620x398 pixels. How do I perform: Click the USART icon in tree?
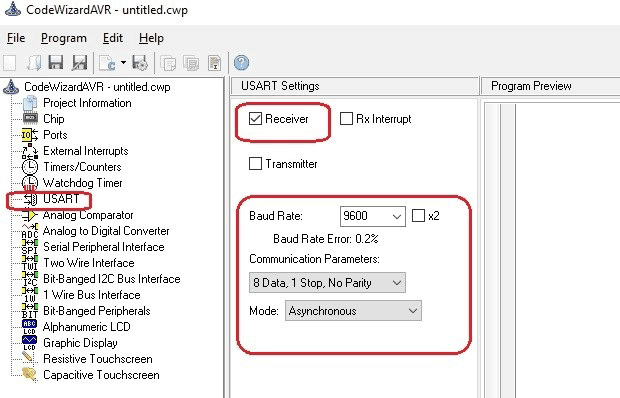[30, 199]
